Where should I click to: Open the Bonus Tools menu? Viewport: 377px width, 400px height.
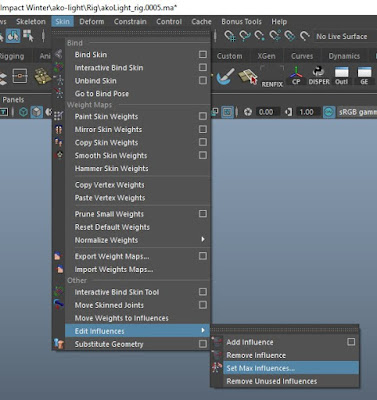pos(241,22)
